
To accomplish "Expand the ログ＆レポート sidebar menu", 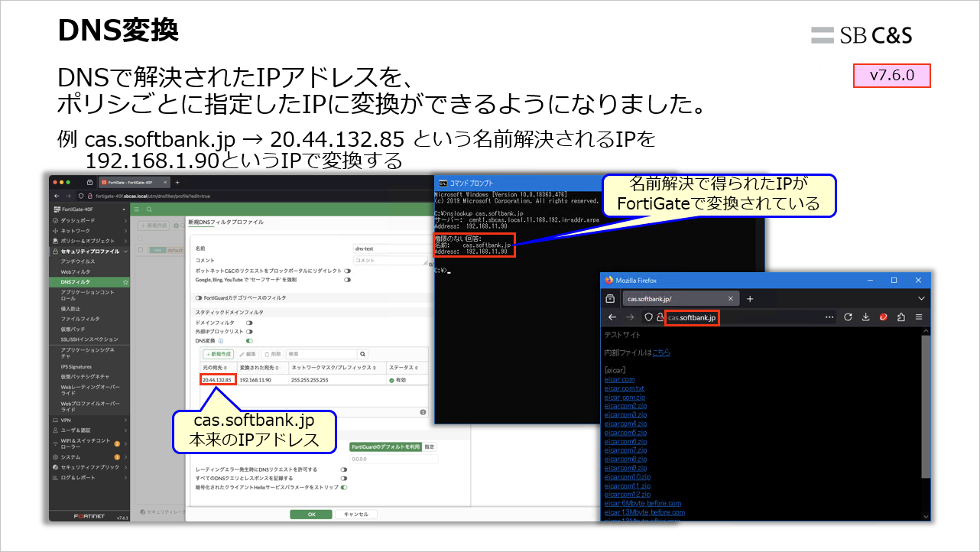I will click(x=89, y=477).
